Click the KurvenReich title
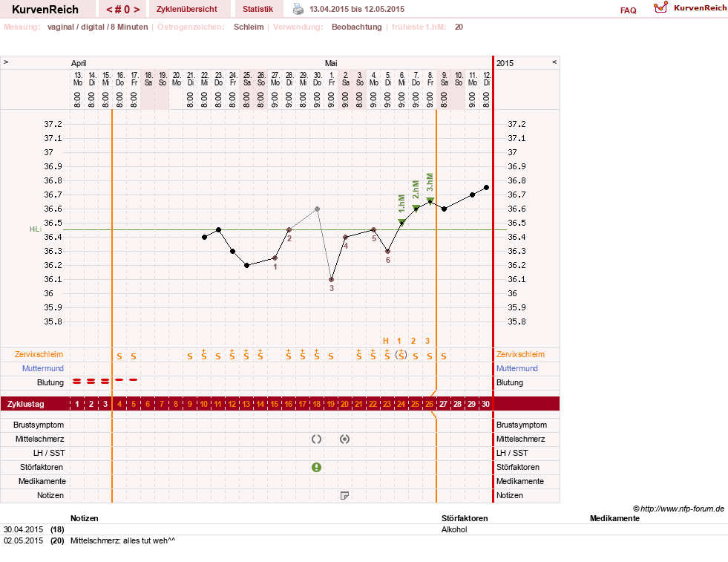The image size is (728, 562). [x=45, y=10]
